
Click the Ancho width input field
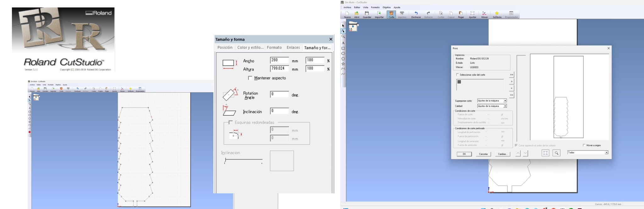[279, 60]
